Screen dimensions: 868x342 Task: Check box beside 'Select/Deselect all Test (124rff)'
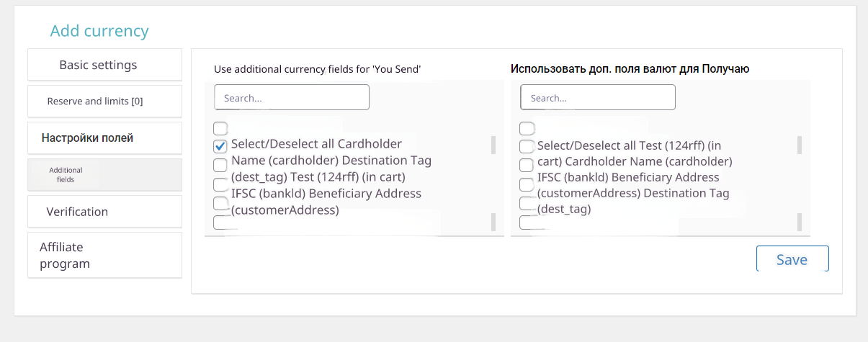pyautogui.click(x=527, y=146)
